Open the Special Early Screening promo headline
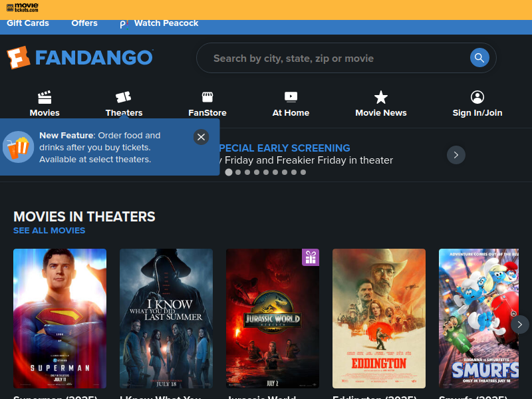 [285, 148]
